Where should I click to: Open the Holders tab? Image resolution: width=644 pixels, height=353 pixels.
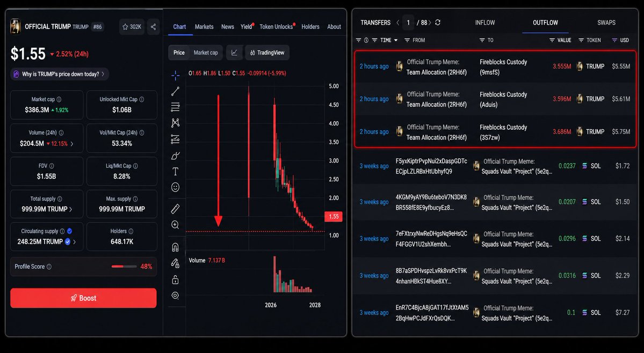pos(310,27)
